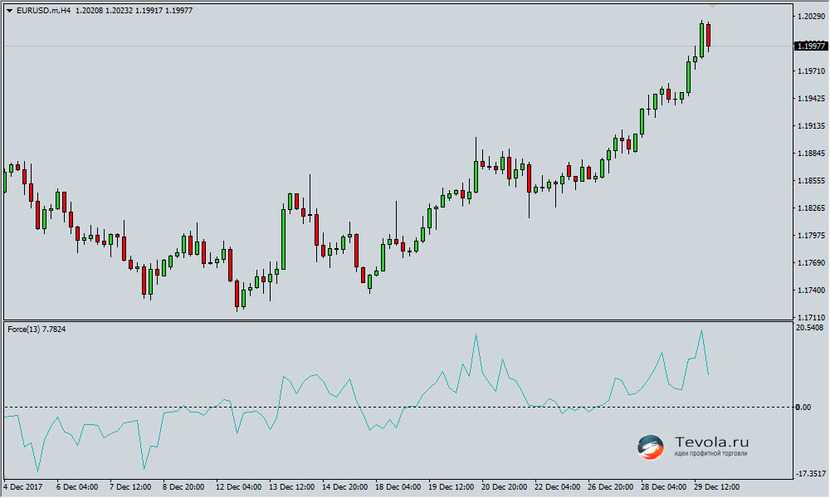Click the Tevola.ru globe logo icon
The image size is (830, 498).
(650, 447)
